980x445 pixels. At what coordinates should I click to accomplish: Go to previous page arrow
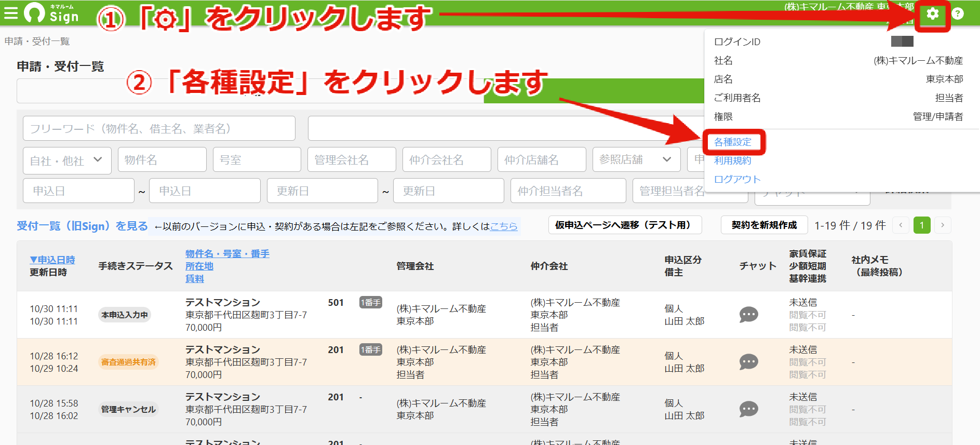coord(901,225)
